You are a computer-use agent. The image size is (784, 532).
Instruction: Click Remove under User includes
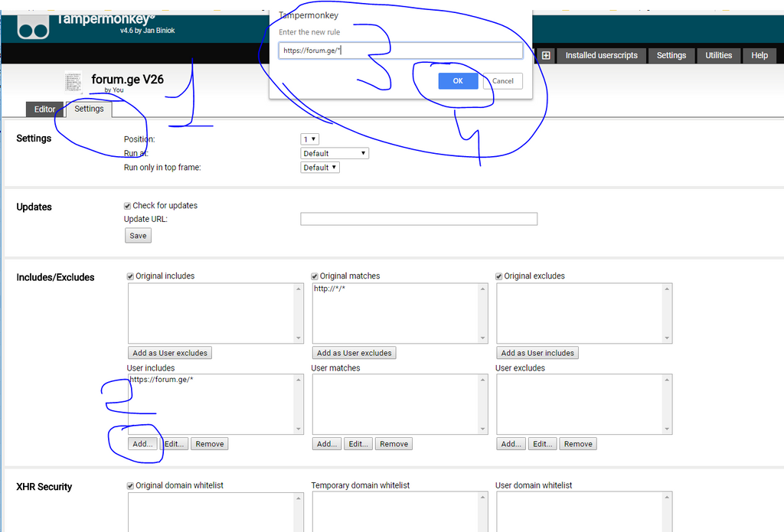point(210,444)
